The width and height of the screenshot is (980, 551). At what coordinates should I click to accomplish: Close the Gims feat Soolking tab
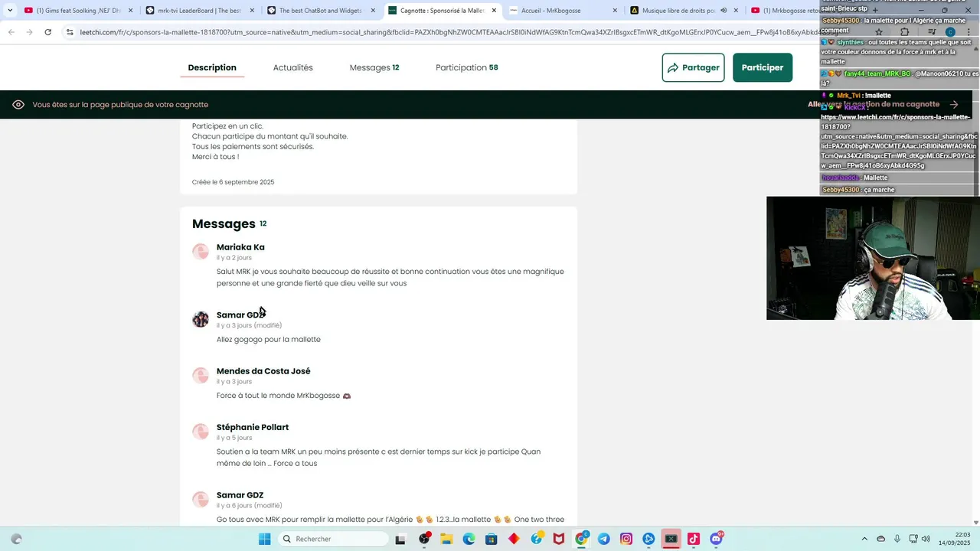pyautogui.click(x=131, y=11)
